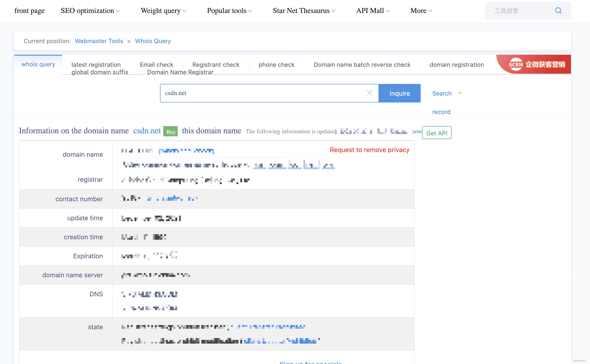
Task: Click the Get API button
Action: 437,133
